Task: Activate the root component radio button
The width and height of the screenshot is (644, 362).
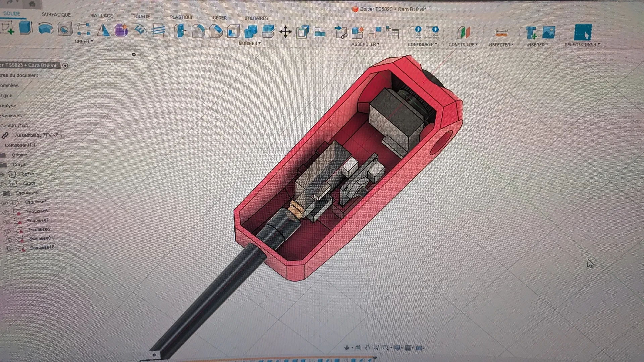Action: click(x=65, y=66)
